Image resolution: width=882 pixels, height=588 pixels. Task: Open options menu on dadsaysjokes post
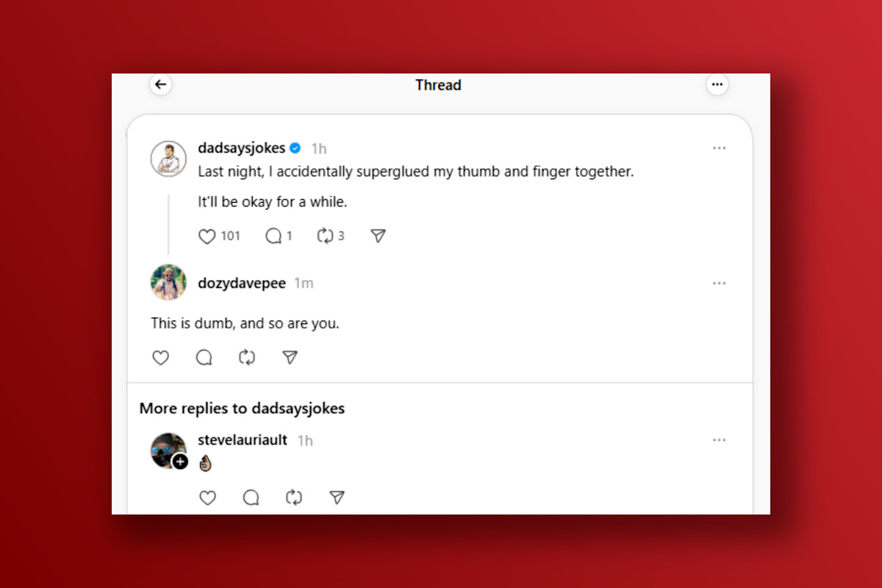click(719, 148)
